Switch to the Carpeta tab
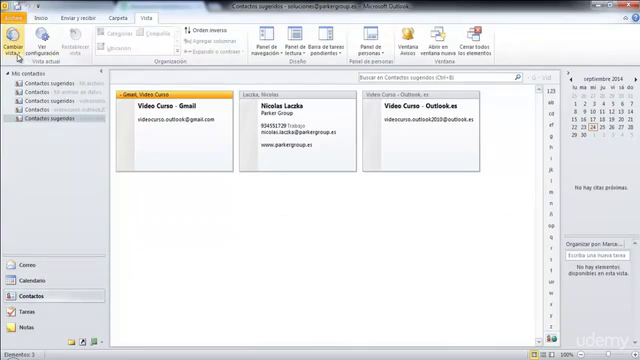 coord(118,18)
